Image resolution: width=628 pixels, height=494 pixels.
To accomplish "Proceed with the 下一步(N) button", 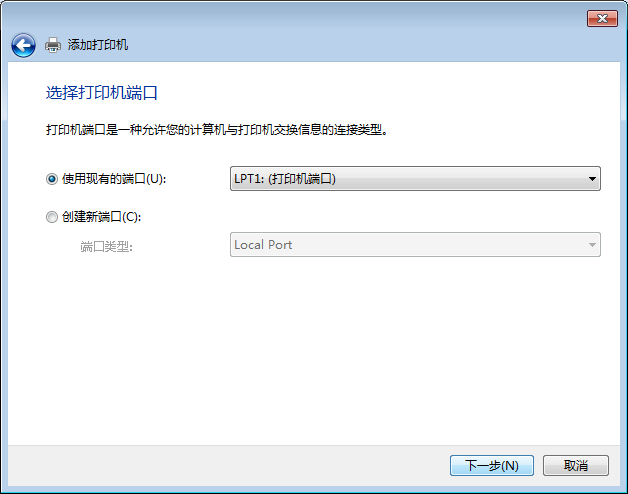I will [492, 466].
